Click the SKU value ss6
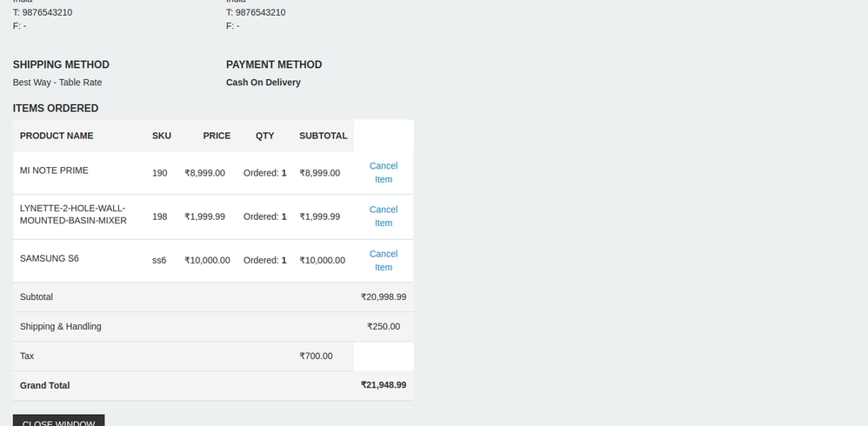The width and height of the screenshot is (868, 426). (x=159, y=260)
